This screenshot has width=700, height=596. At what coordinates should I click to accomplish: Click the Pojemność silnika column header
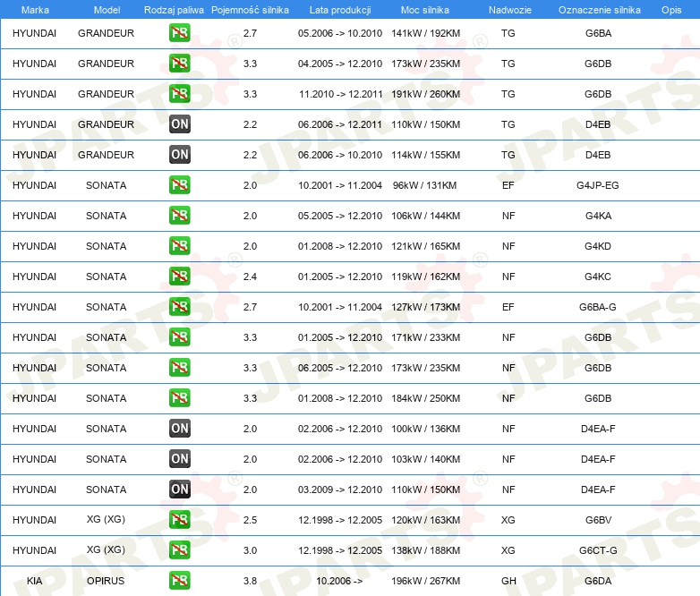tap(250, 10)
